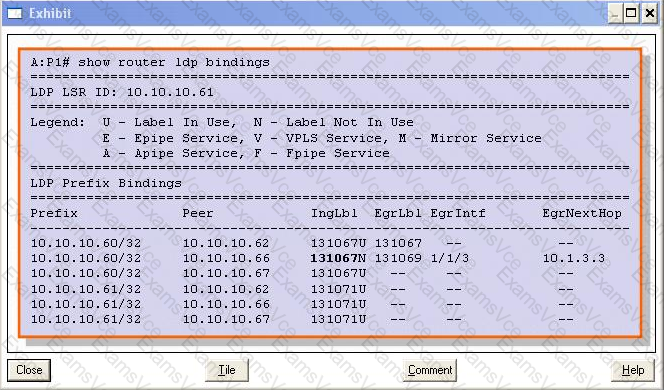664x390 pixels.
Task: Click the 'show router ldp bindings' command text
Action: click(174, 62)
